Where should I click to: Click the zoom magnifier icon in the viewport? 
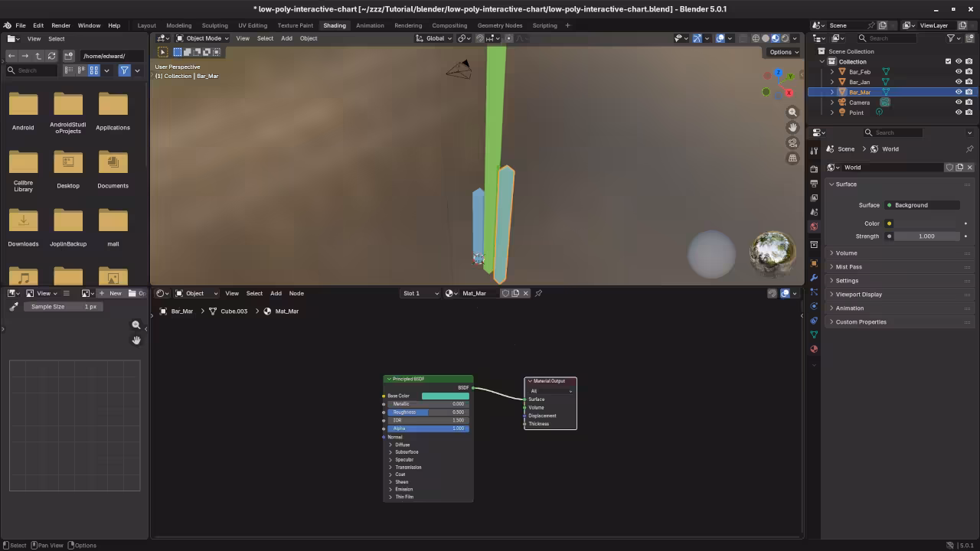(x=792, y=112)
